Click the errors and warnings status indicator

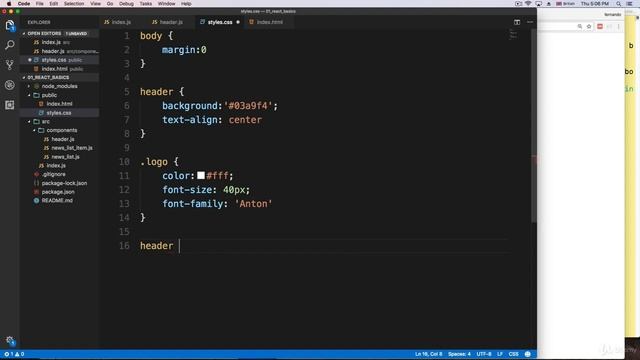pos(14,354)
